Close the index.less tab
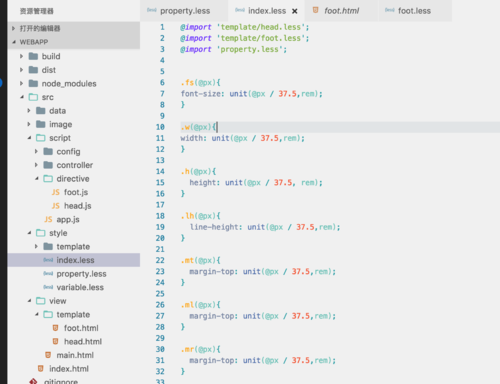This screenshot has height=384, width=500. [x=295, y=11]
